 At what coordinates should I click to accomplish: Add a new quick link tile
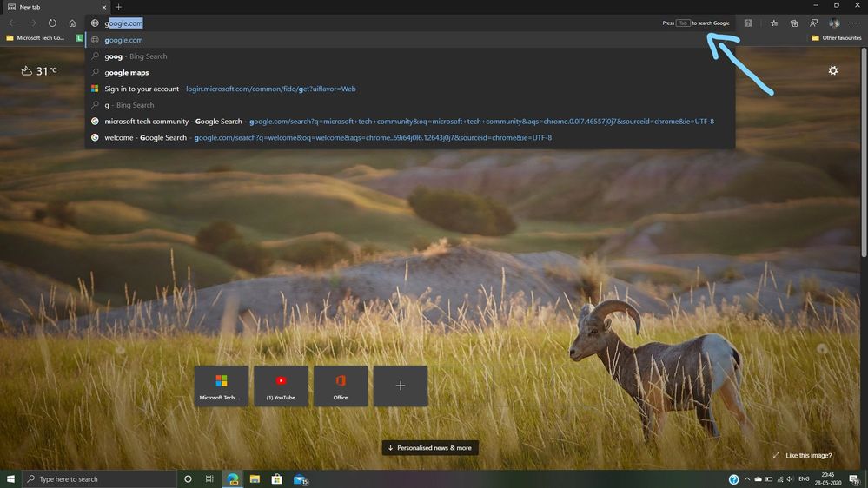(401, 386)
